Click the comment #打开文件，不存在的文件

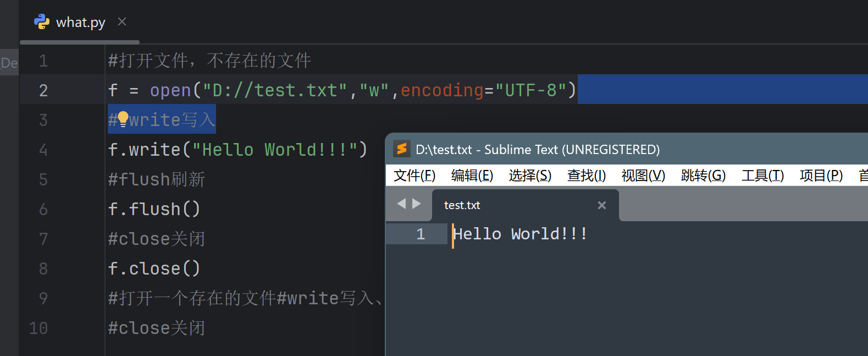[209, 61]
